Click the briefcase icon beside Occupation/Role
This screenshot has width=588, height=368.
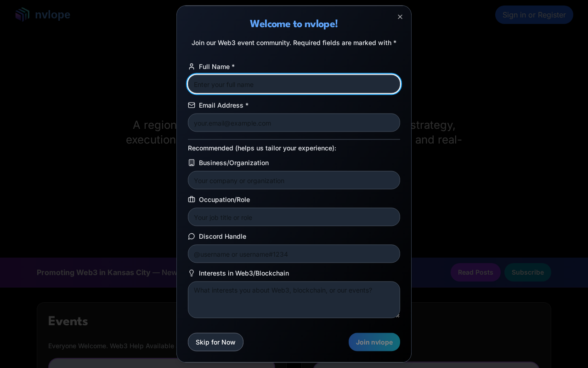(x=192, y=200)
